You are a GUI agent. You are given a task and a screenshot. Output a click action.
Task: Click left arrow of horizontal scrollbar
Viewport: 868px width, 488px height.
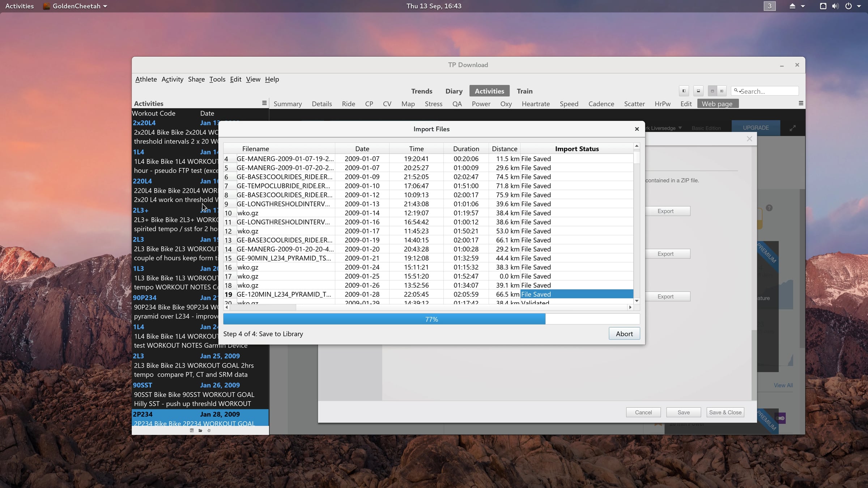pos(227,307)
